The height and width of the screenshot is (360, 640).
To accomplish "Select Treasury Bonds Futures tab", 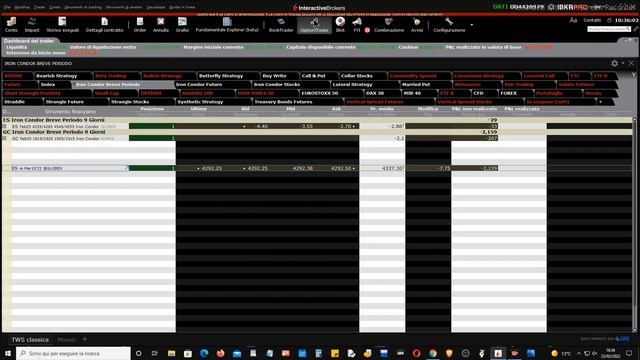I will (297, 102).
